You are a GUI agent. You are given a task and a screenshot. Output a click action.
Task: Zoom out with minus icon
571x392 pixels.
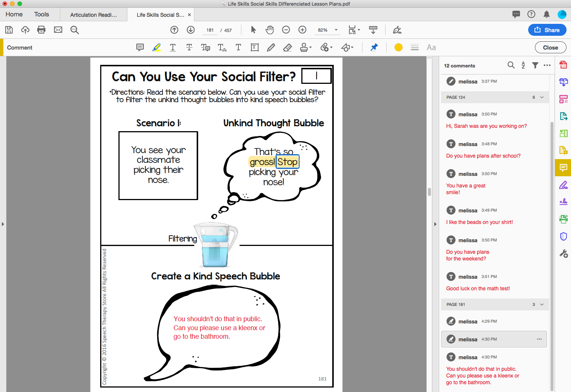click(286, 30)
